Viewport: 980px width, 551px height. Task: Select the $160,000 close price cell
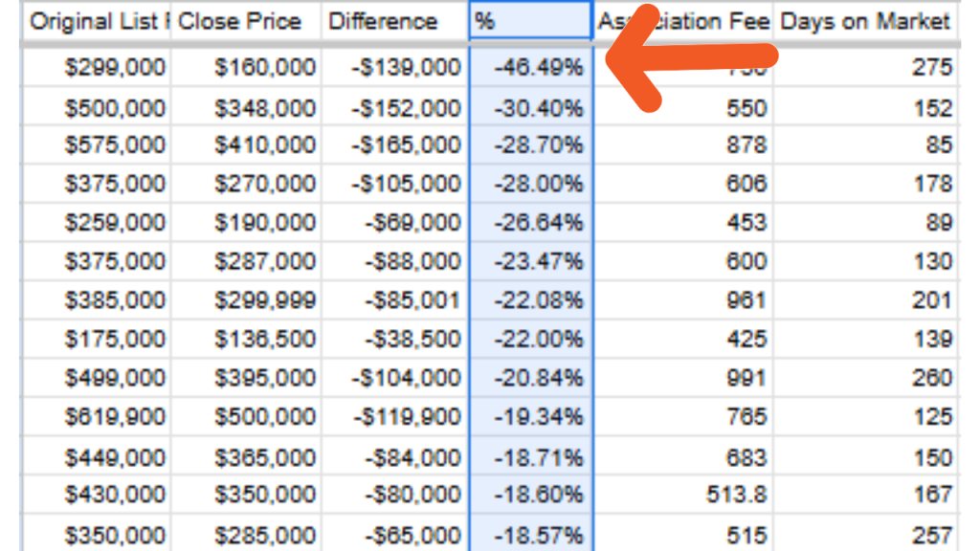tap(268, 67)
